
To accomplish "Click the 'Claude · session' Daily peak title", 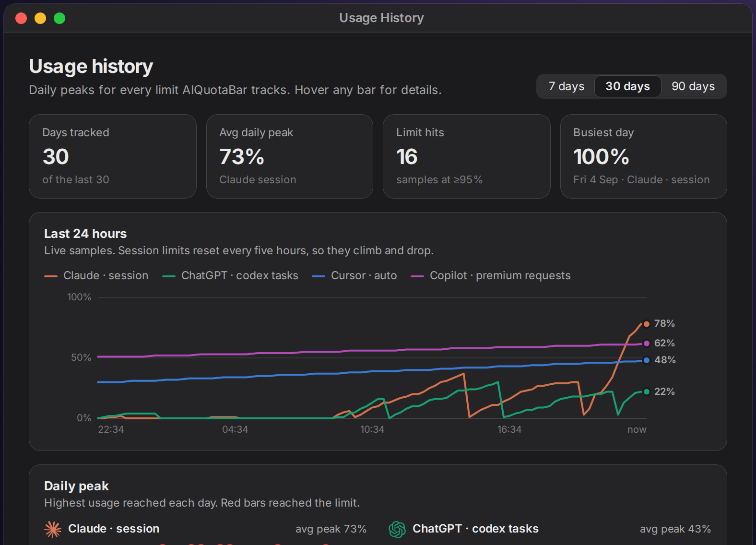I will click(x=114, y=529).
